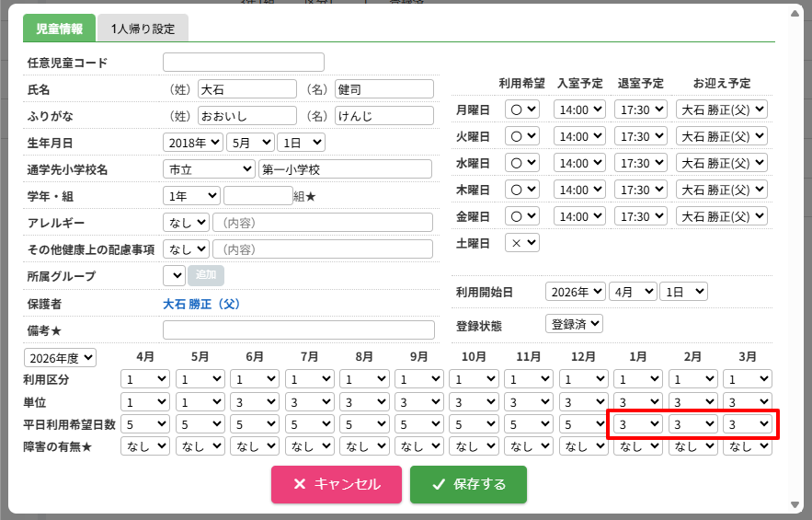This screenshot has height=520, width=812.
Task: Click the 備考 remarks input field
Action: click(298, 330)
